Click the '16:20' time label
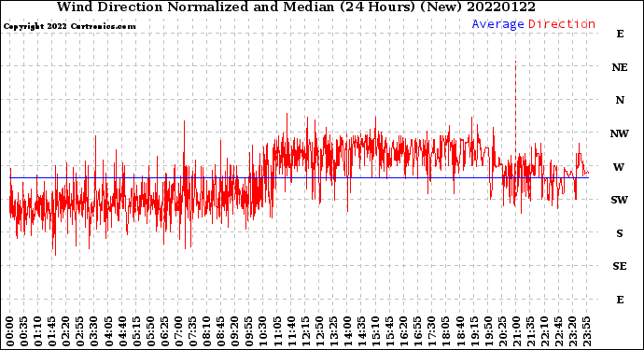The height and width of the screenshot is (350, 644). point(404,332)
